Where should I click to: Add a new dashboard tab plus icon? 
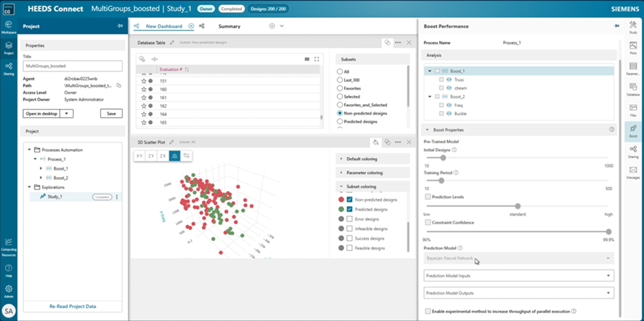pyautogui.click(x=271, y=26)
